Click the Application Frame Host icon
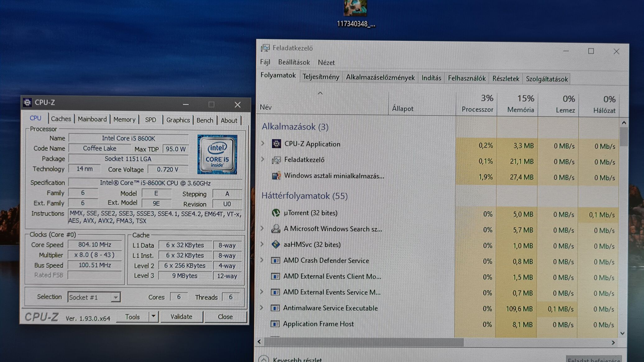 click(x=275, y=324)
